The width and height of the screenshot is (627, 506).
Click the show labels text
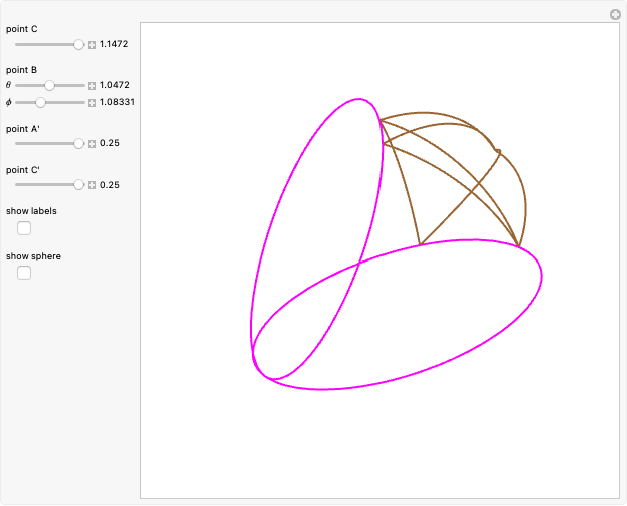coord(31,211)
